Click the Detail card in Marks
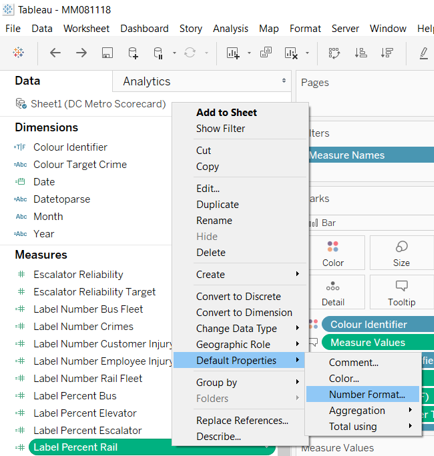 click(333, 292)
